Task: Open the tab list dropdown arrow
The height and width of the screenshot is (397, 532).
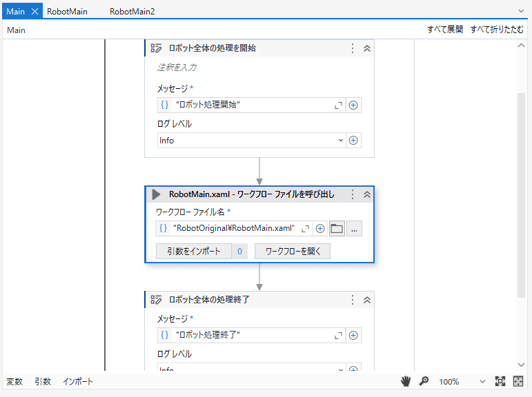Action: (x=521, y=11)
